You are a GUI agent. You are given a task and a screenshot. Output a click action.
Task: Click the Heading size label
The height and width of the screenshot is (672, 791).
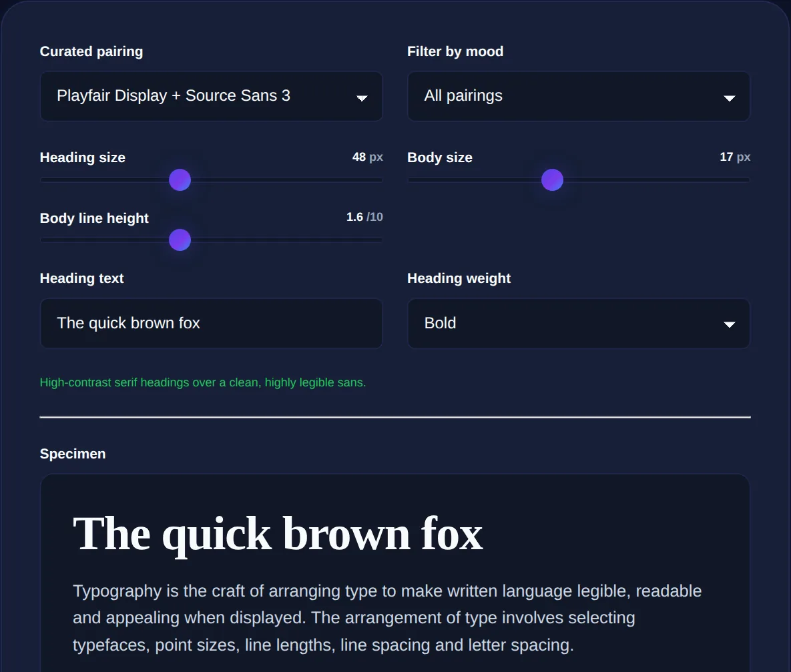(x=82, y=157)
